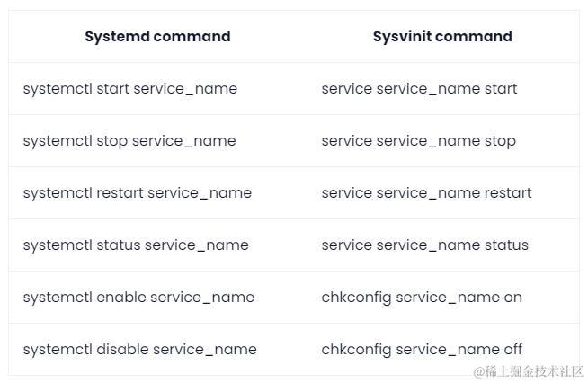Select the chkconfig service_name on cell
The width and height of the screenshot is (588, 383).
tap(421, 298)
